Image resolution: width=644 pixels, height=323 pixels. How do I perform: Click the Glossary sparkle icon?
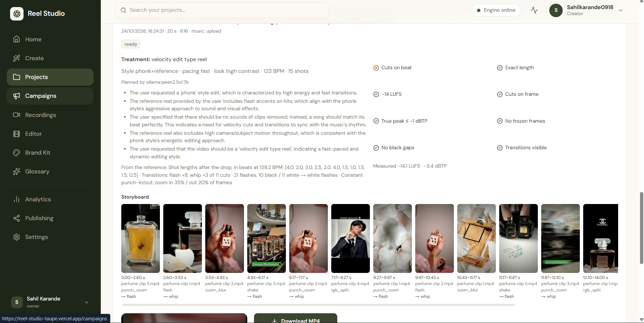(16, 171)
